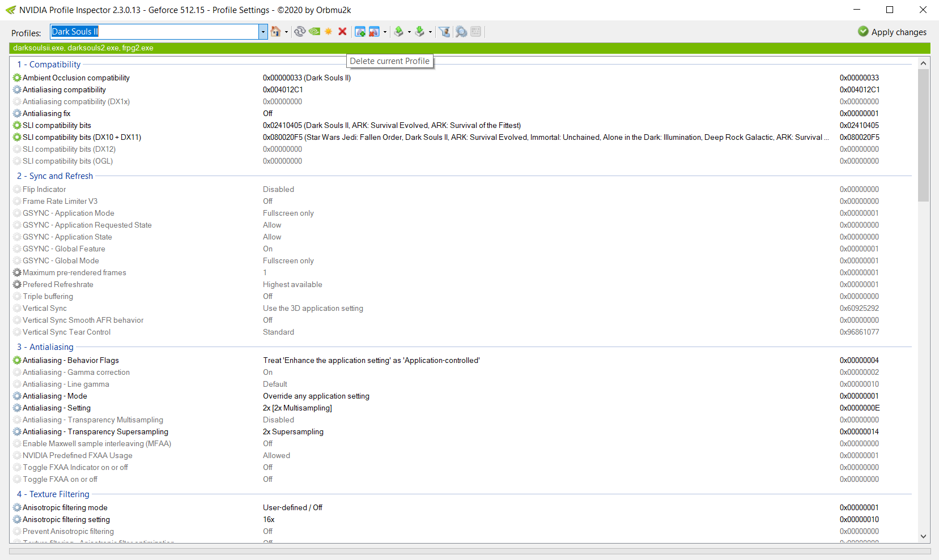Screen dimensions: 939x560
Task: Click the green NVIDIA reset-to-defaults icon
Action: (x=315, y=32)
